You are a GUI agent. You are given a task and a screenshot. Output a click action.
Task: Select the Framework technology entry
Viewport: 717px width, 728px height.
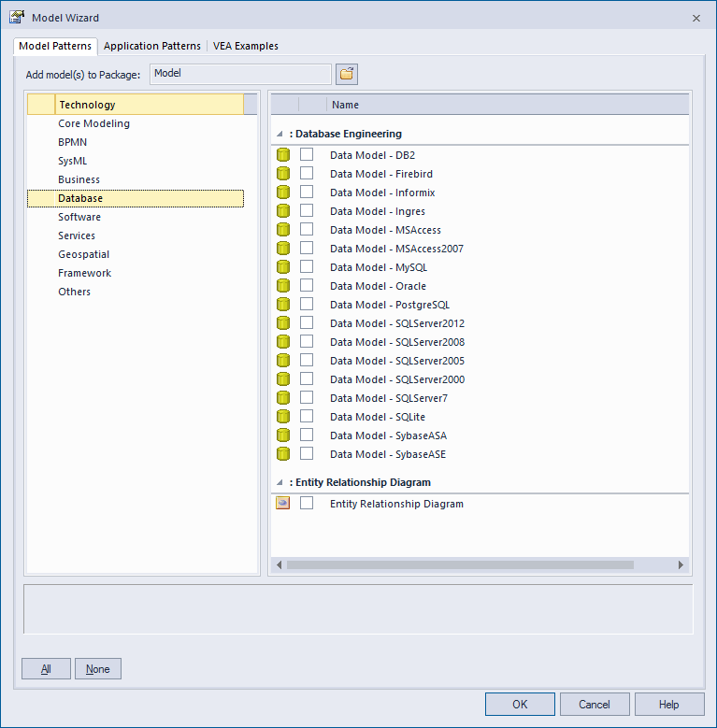click(x=84, y=273)
